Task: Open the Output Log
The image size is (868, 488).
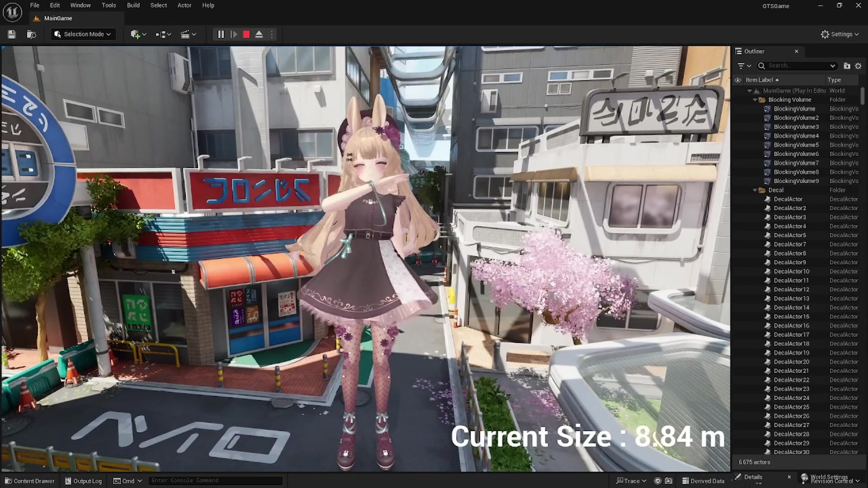Action: point(84,481)
